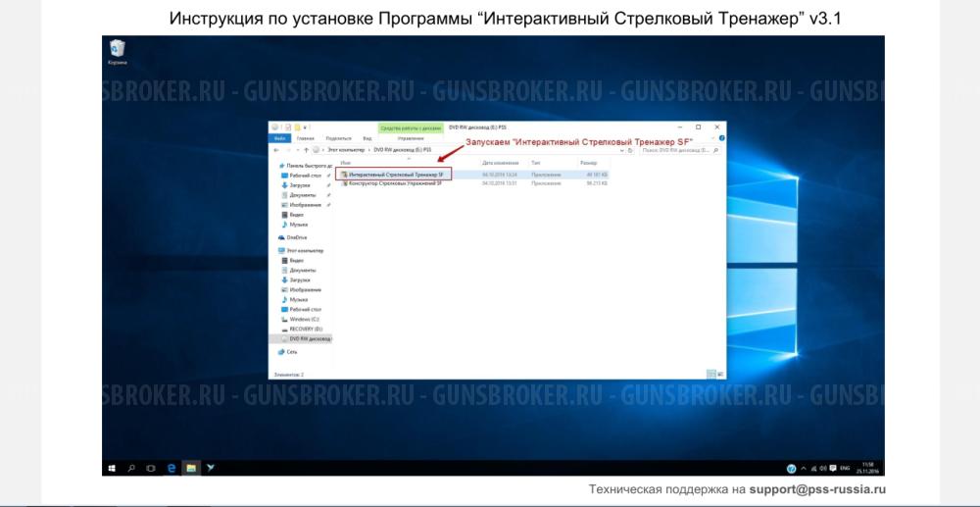Use the Properties quick access toolbar icon
The height and width of the screenshot is (507, 980).
[x=288, y=127]
